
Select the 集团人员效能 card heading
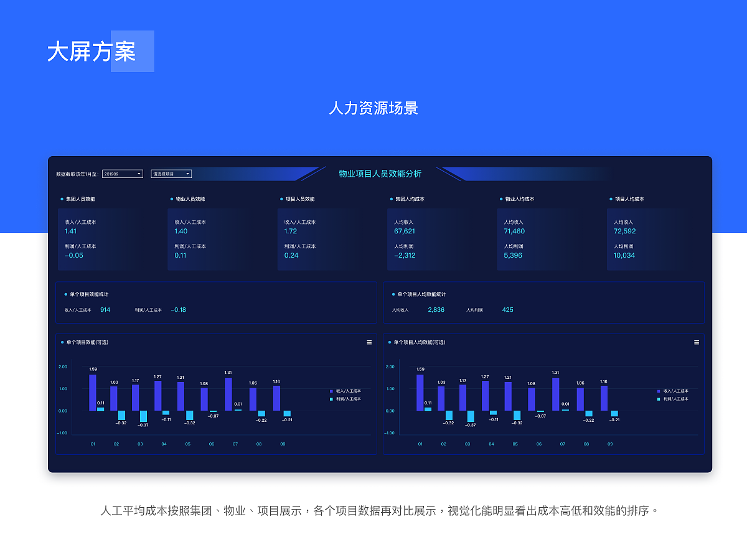[x=80, y=199]
